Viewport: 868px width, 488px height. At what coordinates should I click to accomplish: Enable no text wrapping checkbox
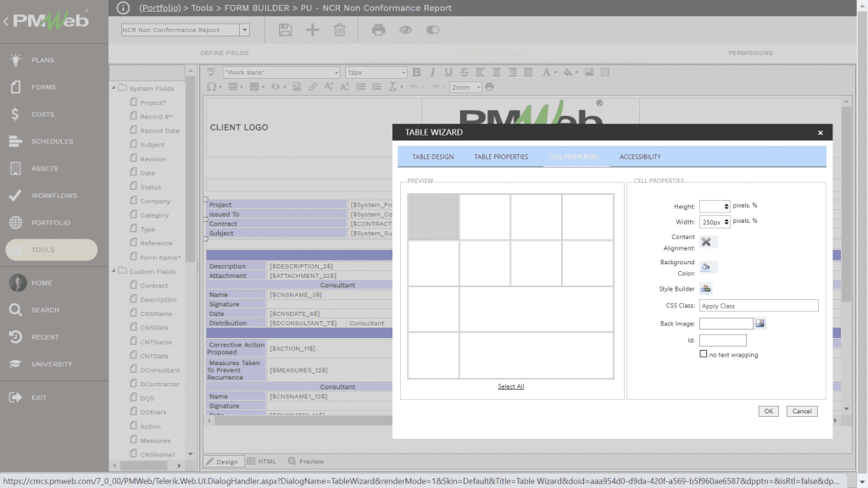[703, 353]
